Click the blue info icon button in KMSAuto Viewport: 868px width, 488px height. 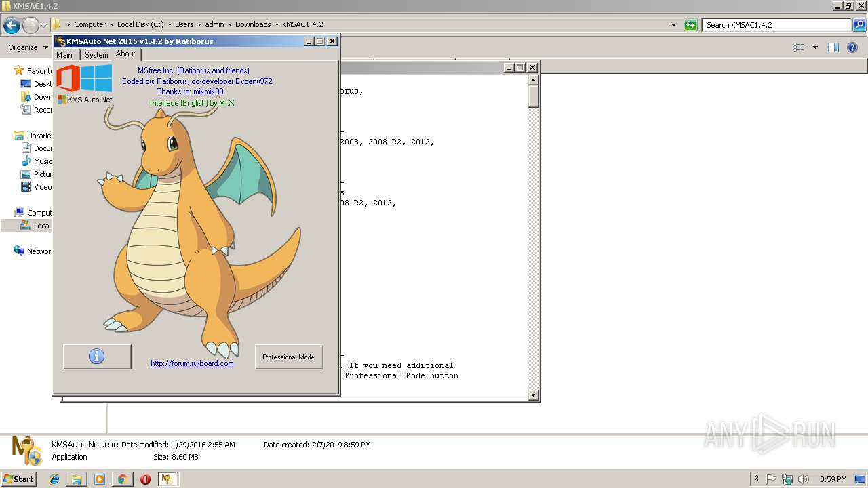tap(97, 357)
